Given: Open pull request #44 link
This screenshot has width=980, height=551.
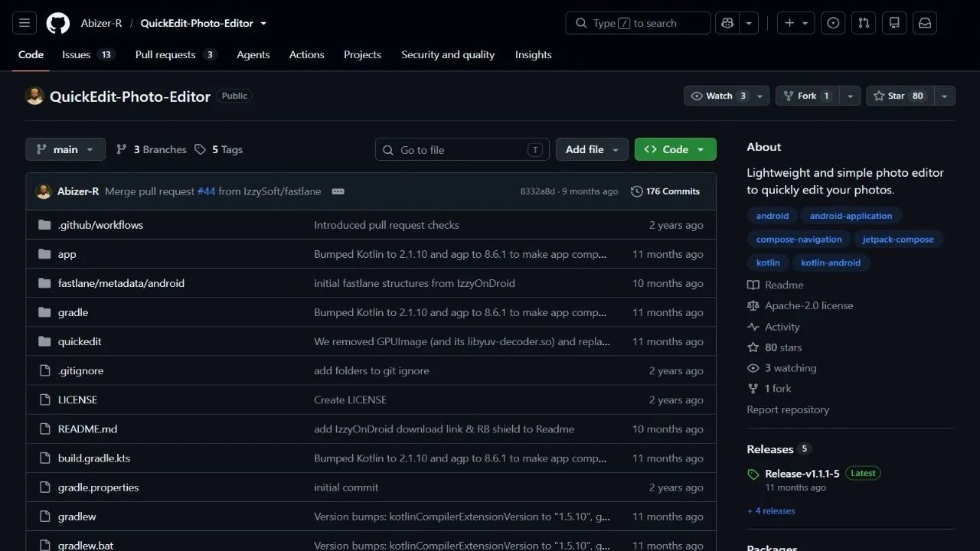Looking at the screenshot, I should coord(206,191).
